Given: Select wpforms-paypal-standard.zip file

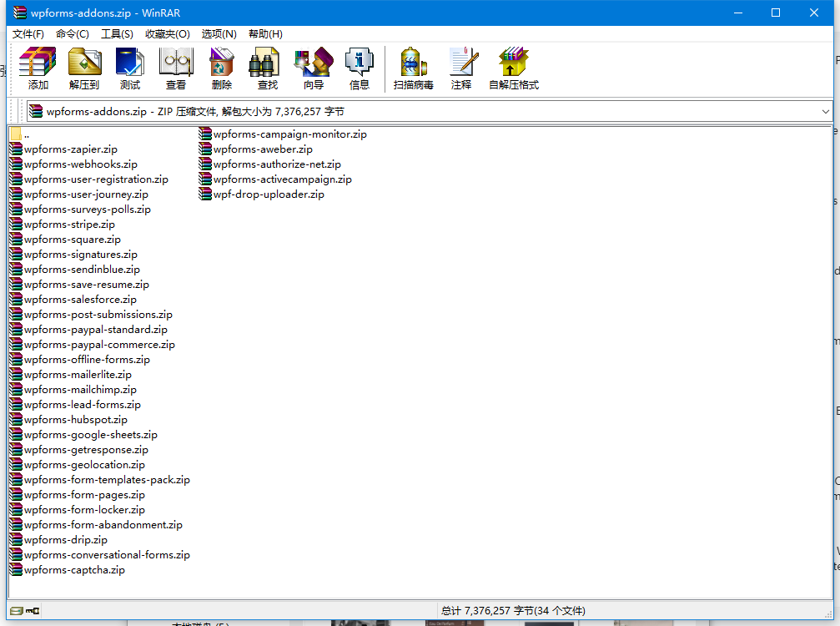Looking at the screenshot, I should (x=89, y=330).
